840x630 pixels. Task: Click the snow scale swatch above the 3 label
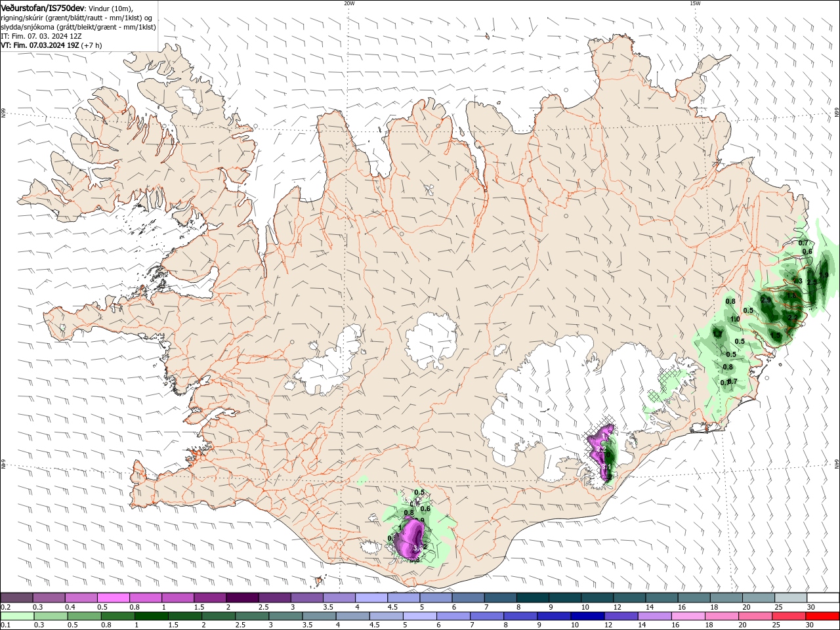click(306, 598)
